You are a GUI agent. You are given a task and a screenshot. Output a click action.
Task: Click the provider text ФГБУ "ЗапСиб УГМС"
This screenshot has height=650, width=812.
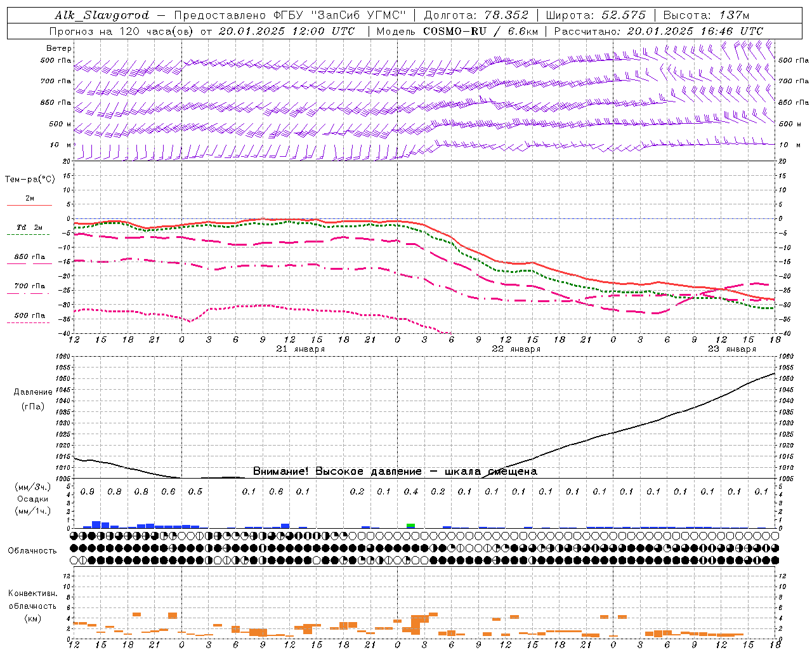pos(341,15)
